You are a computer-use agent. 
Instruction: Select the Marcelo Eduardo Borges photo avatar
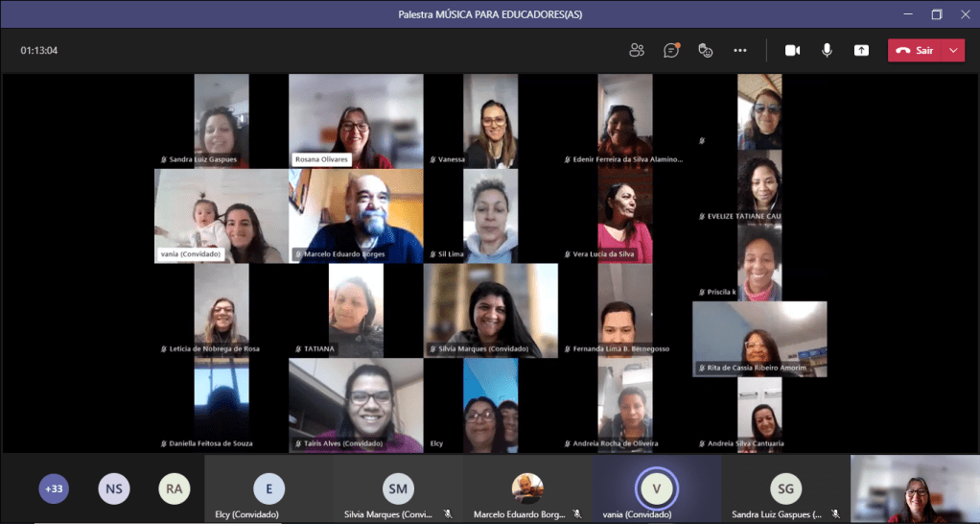[526, 488]
